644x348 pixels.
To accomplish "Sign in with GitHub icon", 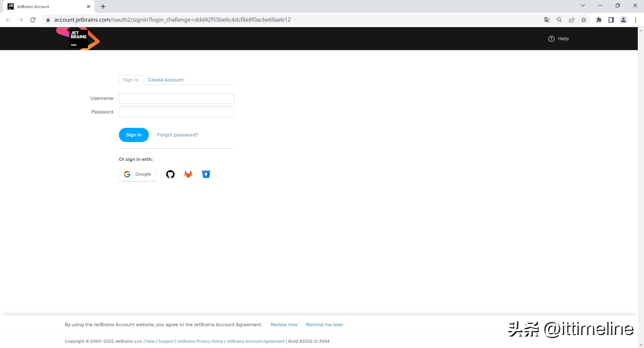I will click(x=170, y=174).
